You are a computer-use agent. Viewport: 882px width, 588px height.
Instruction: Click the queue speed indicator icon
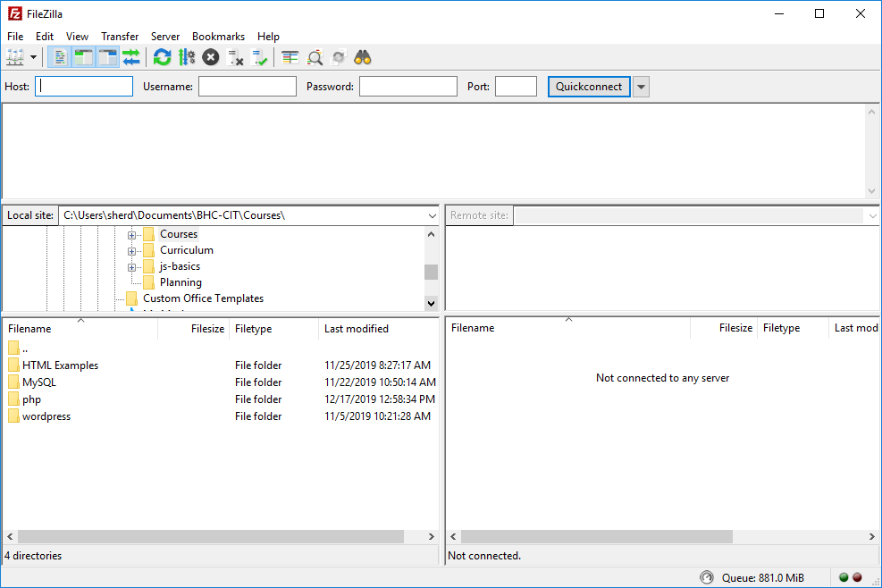click(x=707, y=577)
